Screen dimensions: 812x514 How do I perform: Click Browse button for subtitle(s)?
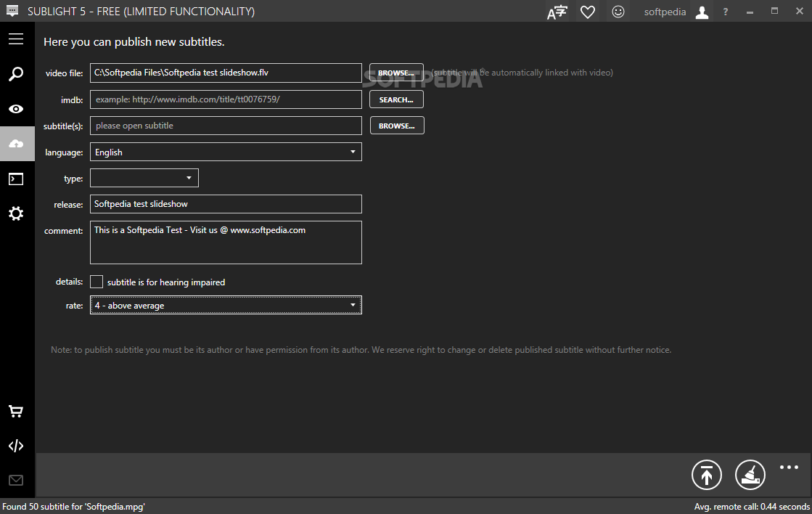click(x=397, y=126)
